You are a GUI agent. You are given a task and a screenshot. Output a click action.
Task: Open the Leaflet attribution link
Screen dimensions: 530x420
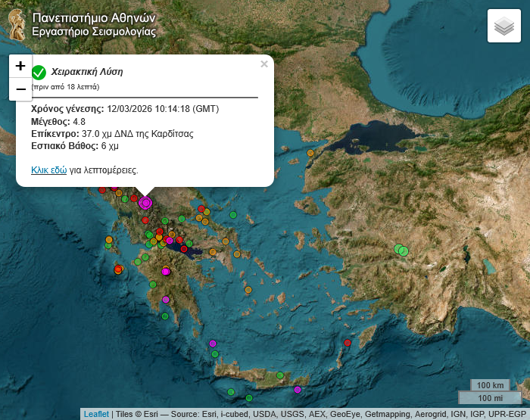pyautogui.click(x=96, y=414)
